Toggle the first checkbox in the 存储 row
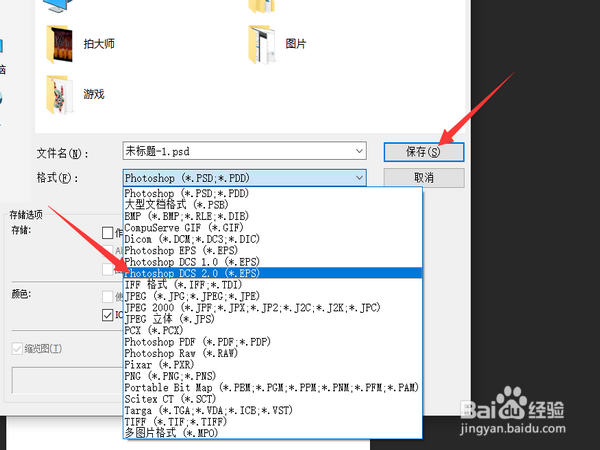The image size is (600, 450). point(108,232)
